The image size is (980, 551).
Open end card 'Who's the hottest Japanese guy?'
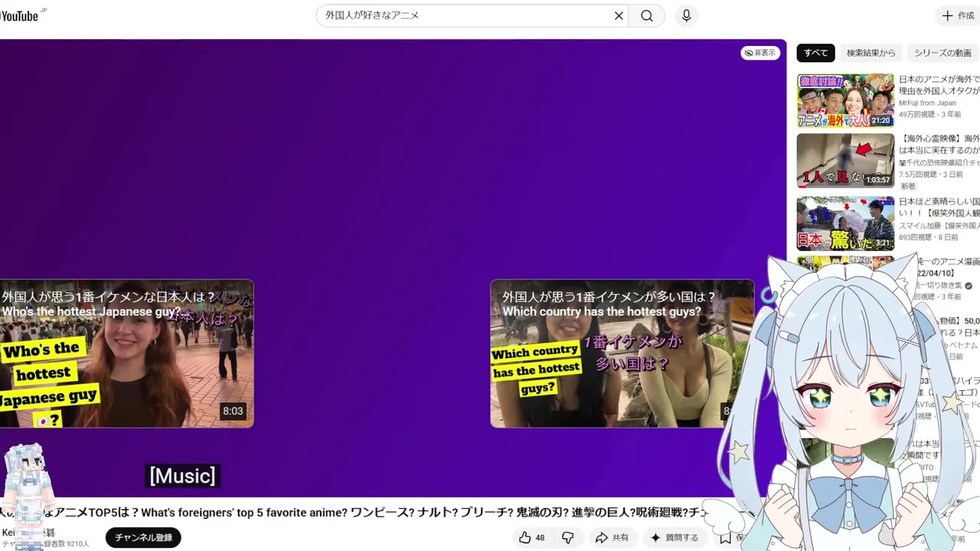tap(126, 354)
